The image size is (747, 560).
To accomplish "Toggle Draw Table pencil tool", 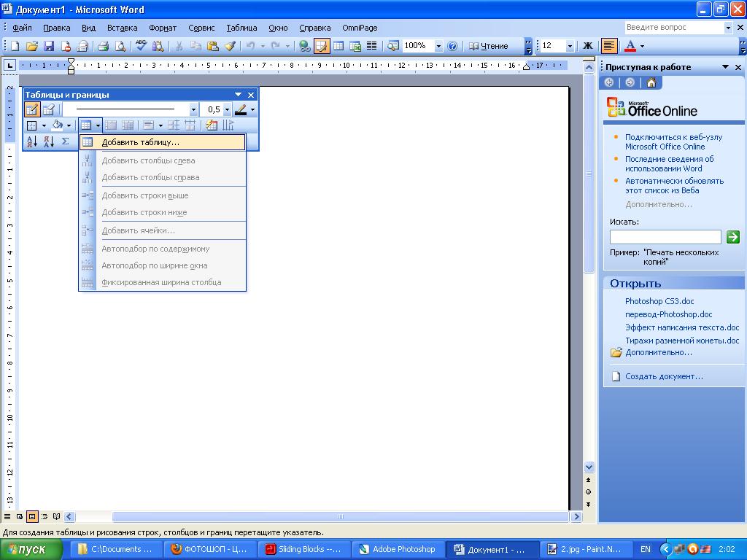I will [x=32, y=109].
